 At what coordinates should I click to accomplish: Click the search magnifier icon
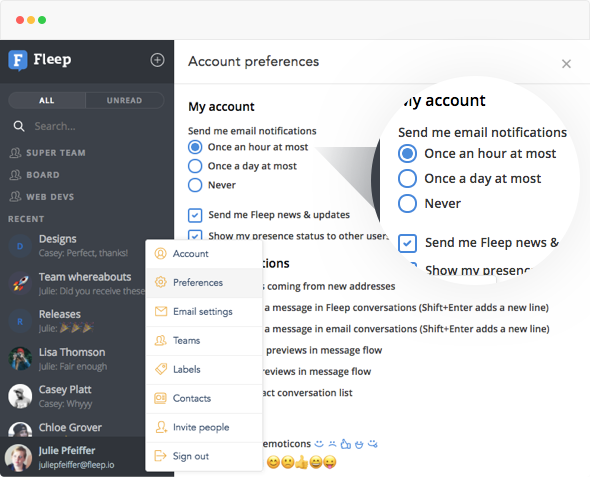[x=19, y=126]
